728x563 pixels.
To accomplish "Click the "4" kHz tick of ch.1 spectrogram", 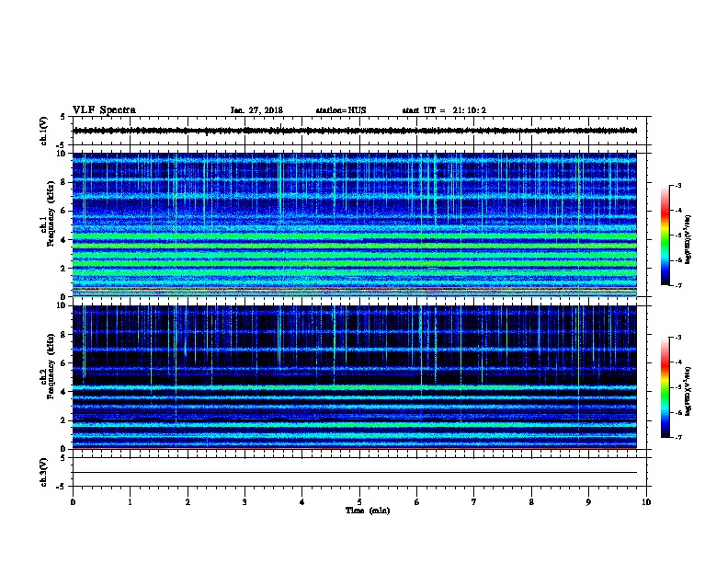I will 63,240.
